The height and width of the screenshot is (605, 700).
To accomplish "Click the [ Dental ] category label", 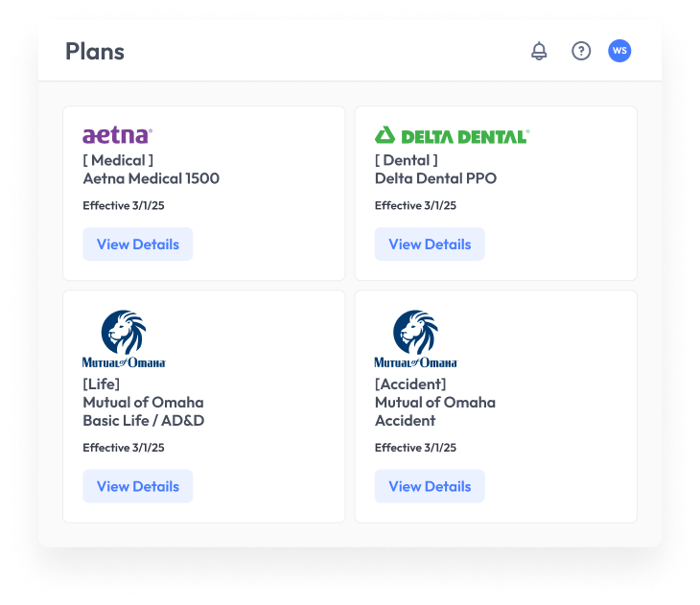I will coord(407,160).
